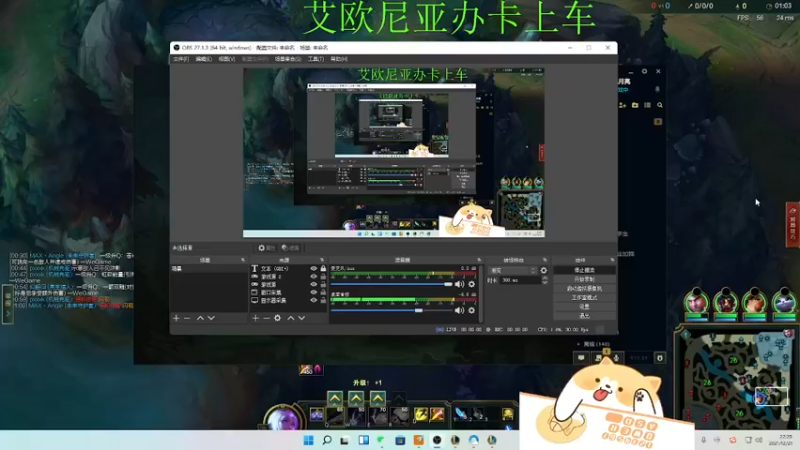Screen dimensions: 800x450
Task: Remove selected scene with minus icon
Action: pos(187,318)
